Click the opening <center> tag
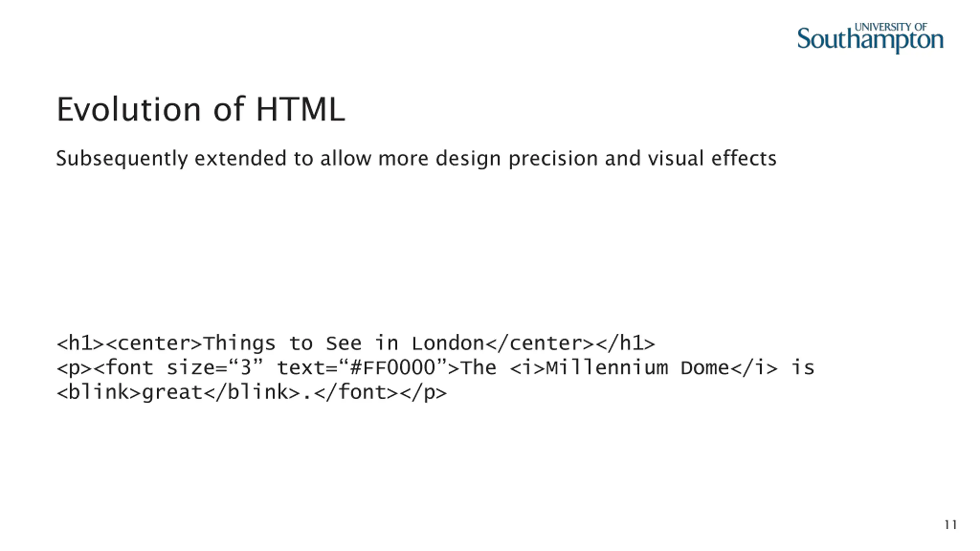 click(154, 343)
